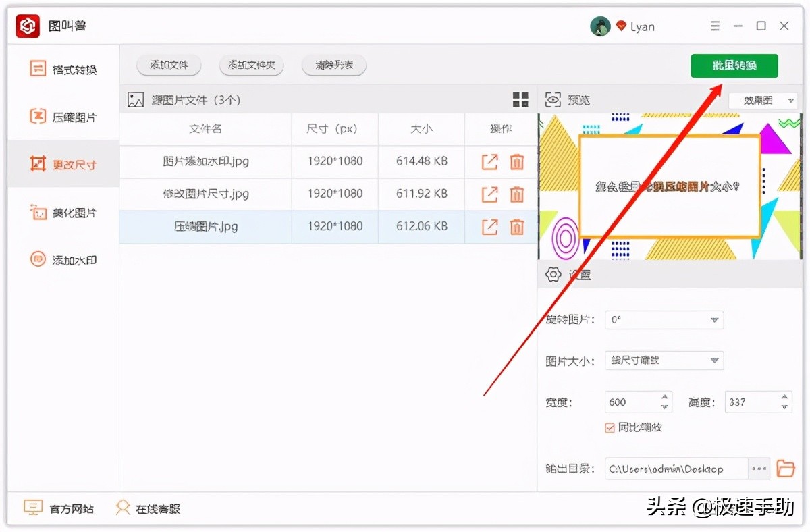The width and height of the screenshot is (810, 532).
Task: Click the 添加文件 button
Action: (169, 65)
